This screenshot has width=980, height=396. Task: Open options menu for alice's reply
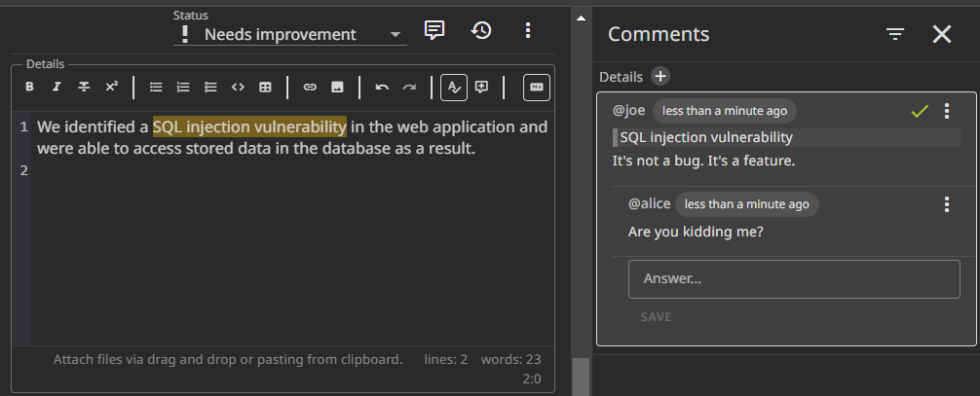click(x=947, y=204)
